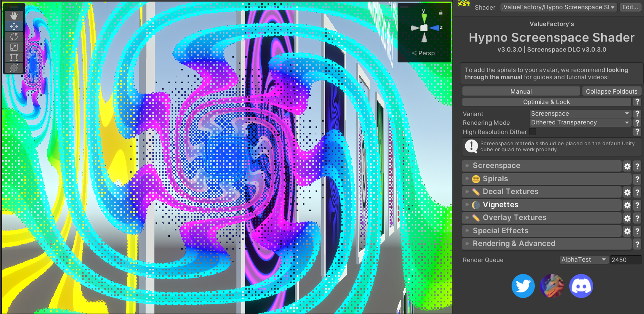Image resolution: width=644 pixels, height=314 pixels.
Task: Select the combined Transform tool
Action: (14, 68)
